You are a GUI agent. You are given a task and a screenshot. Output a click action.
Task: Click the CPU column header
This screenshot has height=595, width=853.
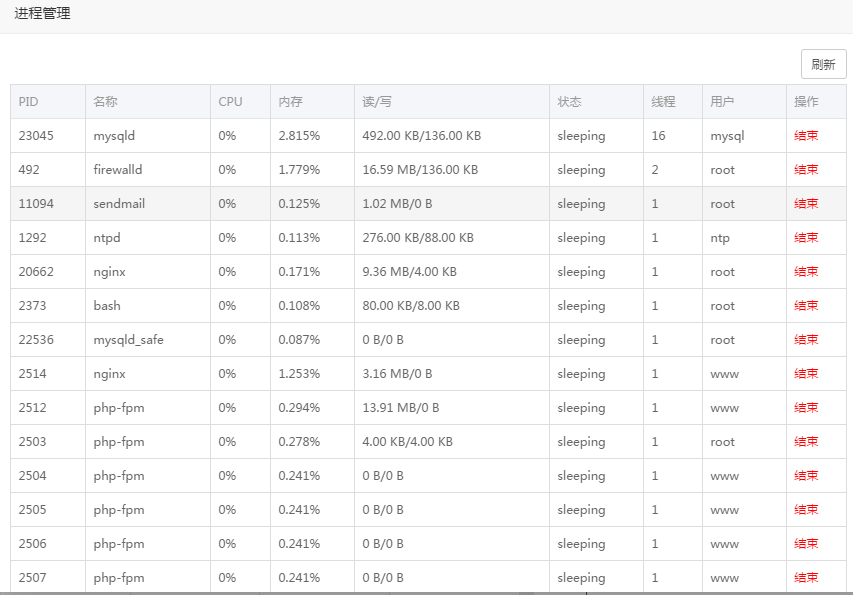(230, 102)
